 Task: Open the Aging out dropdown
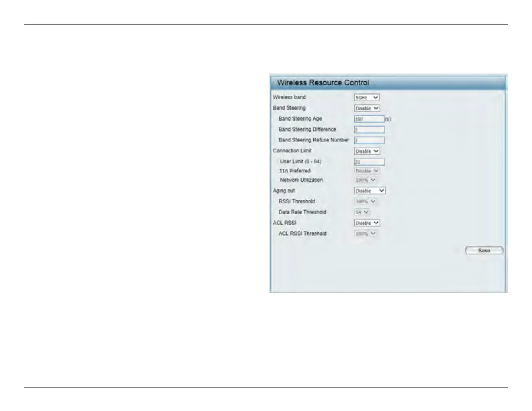(370, 190)
